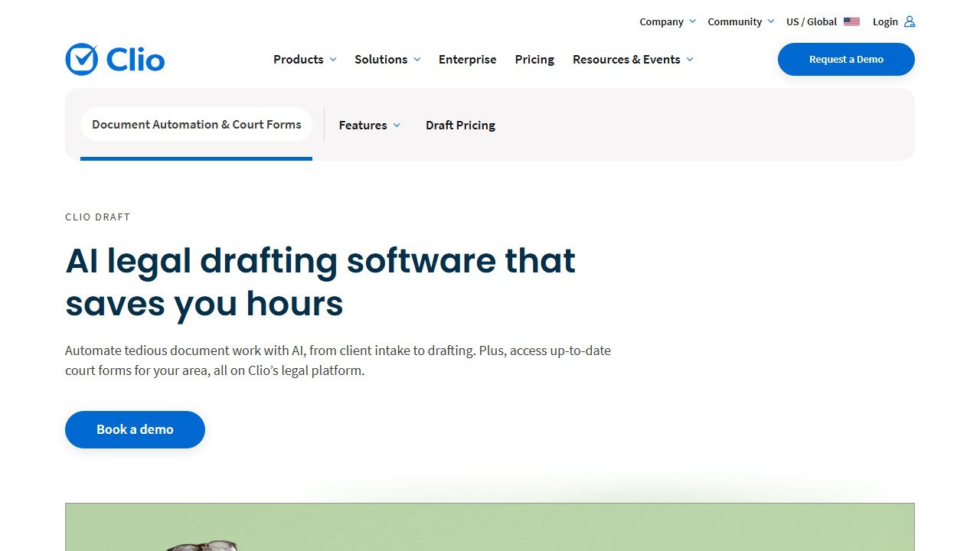
Task: Click the Community link text
Action: pos(735,21)
